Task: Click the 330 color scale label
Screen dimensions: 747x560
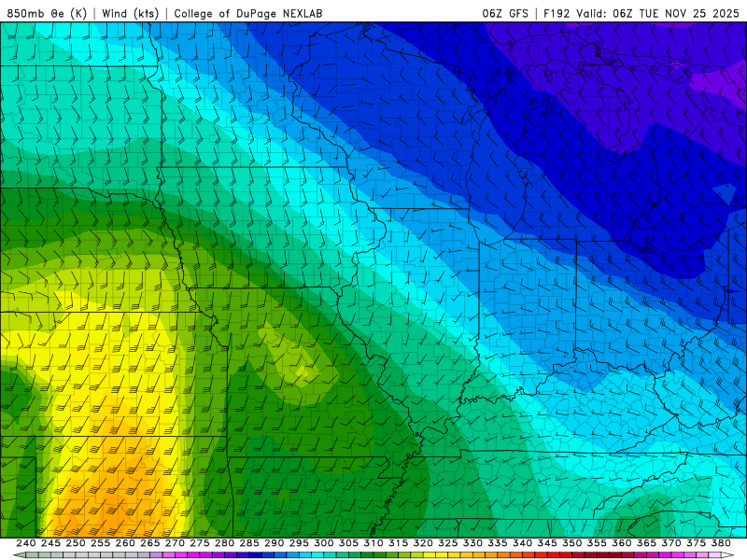Action: [x=472, y=543]
